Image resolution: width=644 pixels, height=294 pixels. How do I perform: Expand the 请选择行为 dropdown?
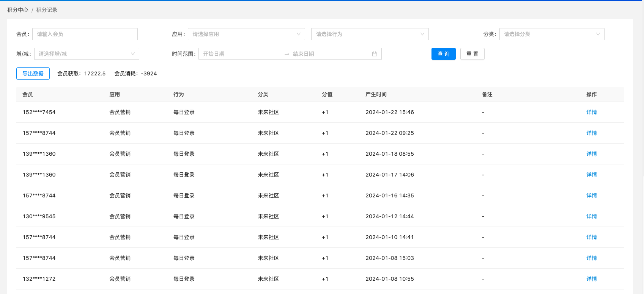[370, 34]
